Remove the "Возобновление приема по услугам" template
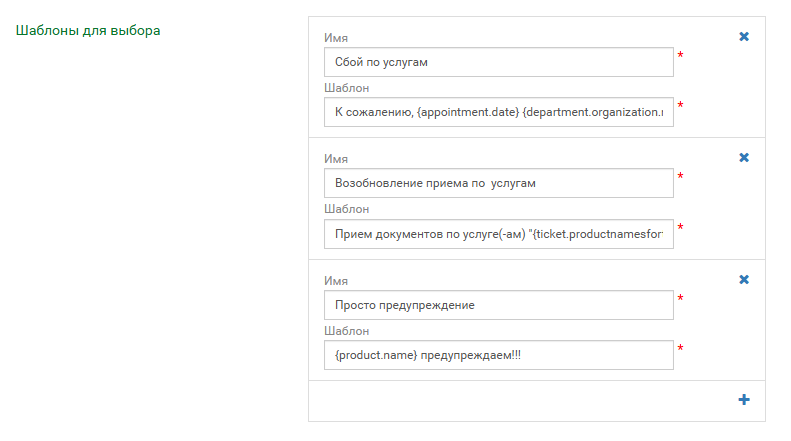 click(744, 157)
